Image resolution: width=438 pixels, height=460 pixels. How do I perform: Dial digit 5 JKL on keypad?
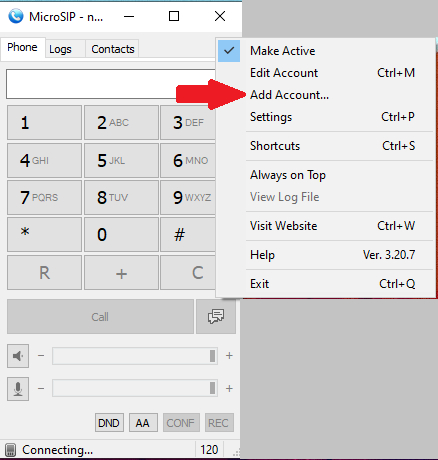(121, 160)
